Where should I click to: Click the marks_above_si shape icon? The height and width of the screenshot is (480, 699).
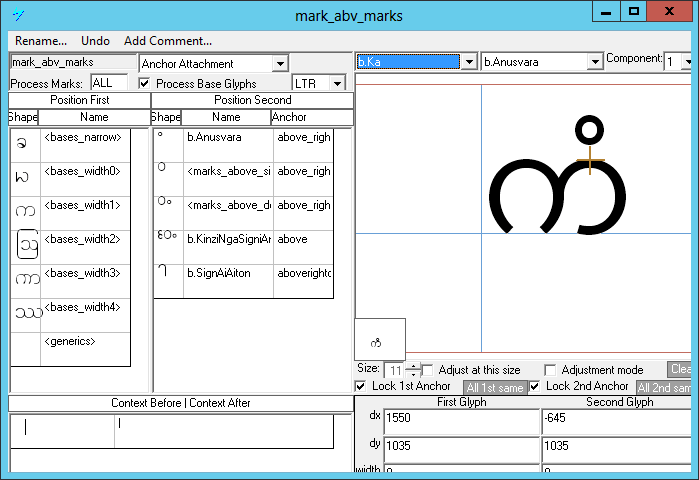point(162,167)
